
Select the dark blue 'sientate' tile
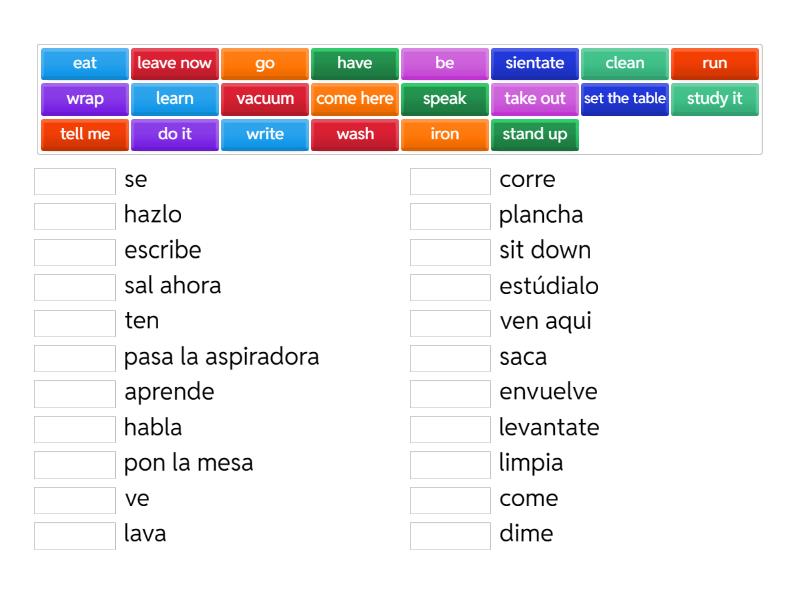tap(535, 63)
